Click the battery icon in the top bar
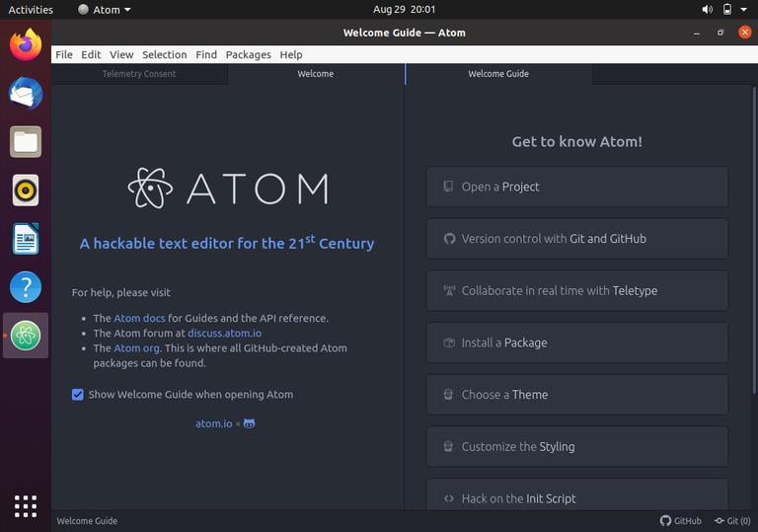Screen dimensions: 758x532 pyautogui.click(x=727, y=9)
